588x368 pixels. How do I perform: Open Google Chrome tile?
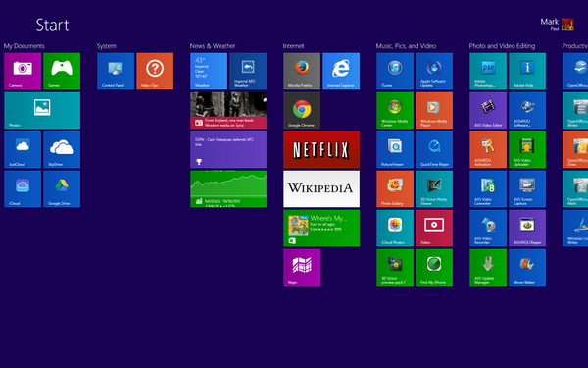(x=302, y=110)
